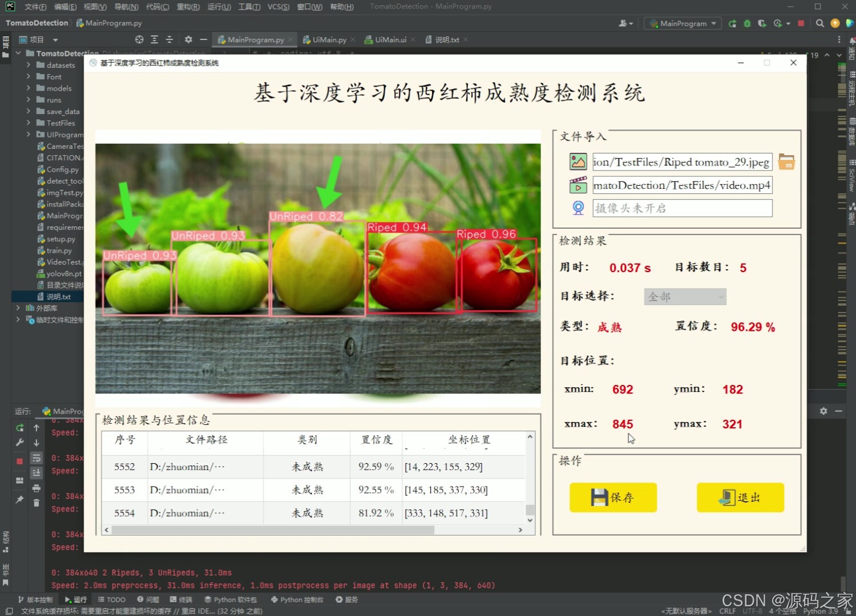Start the camera with the webcam icon
The width and height of the screenshot is (856, 616).
578,208
